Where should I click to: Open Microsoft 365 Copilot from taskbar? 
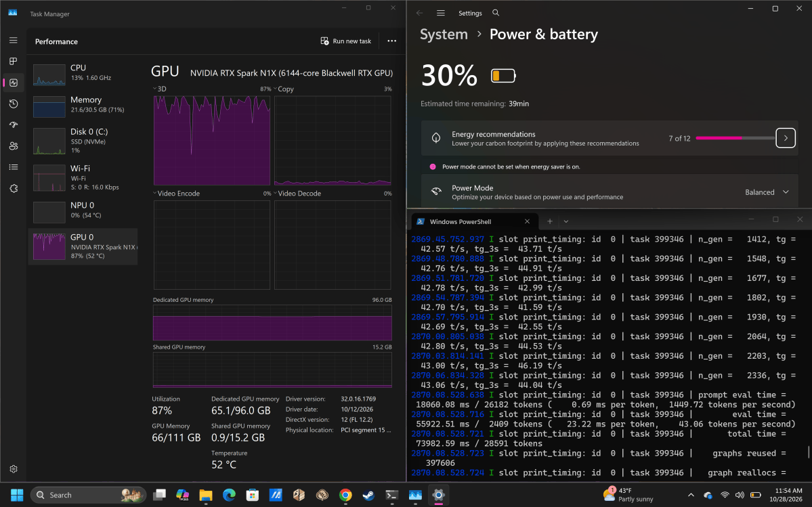[x=182, y=495]
